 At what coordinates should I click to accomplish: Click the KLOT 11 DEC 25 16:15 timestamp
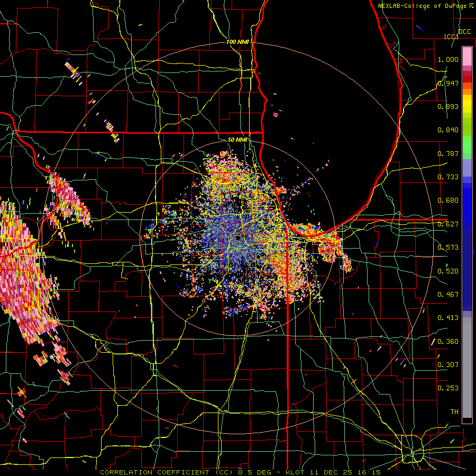pyautogui.click(x=333, y=472)
